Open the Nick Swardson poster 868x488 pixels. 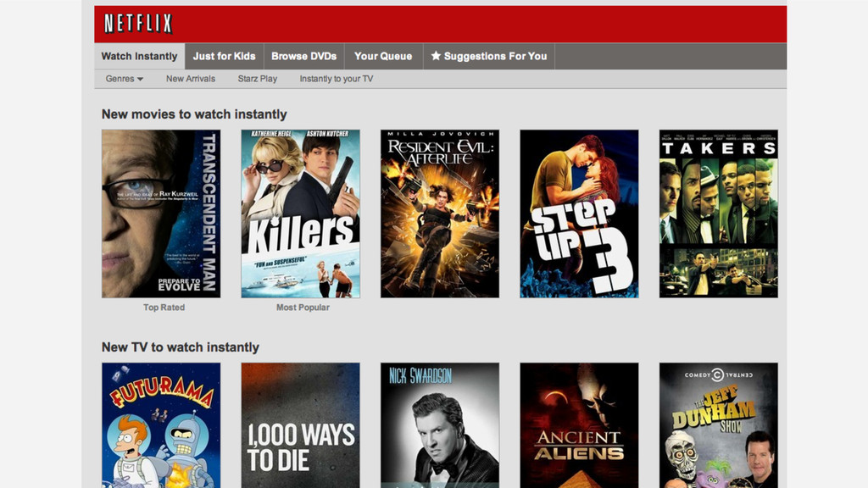coord(440,425)
